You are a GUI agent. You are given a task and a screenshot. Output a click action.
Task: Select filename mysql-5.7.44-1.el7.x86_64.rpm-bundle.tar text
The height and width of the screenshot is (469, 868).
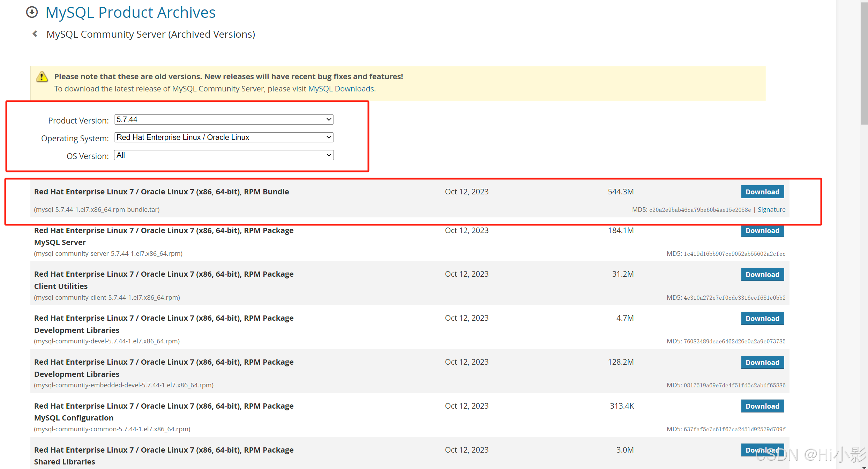click(97, 209)
